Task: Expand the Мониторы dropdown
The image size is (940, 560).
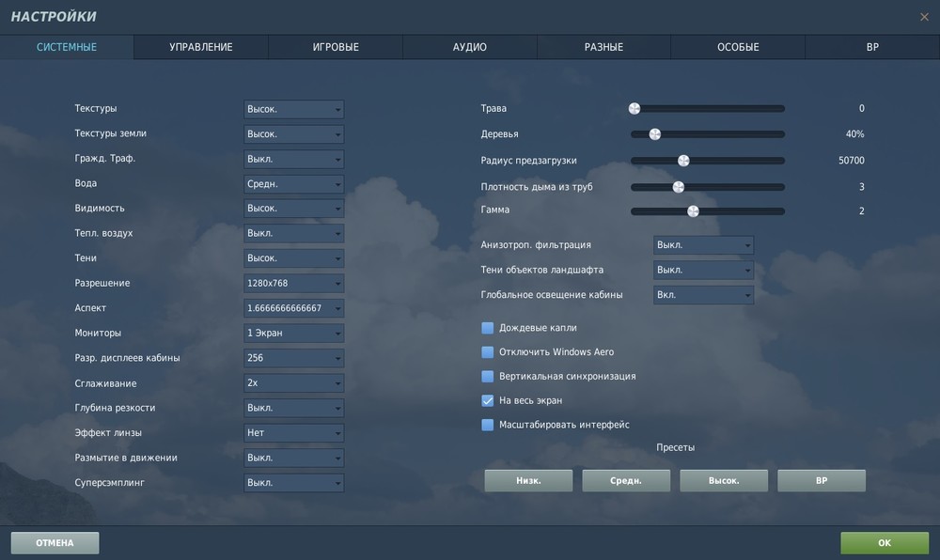Action: 293,333
